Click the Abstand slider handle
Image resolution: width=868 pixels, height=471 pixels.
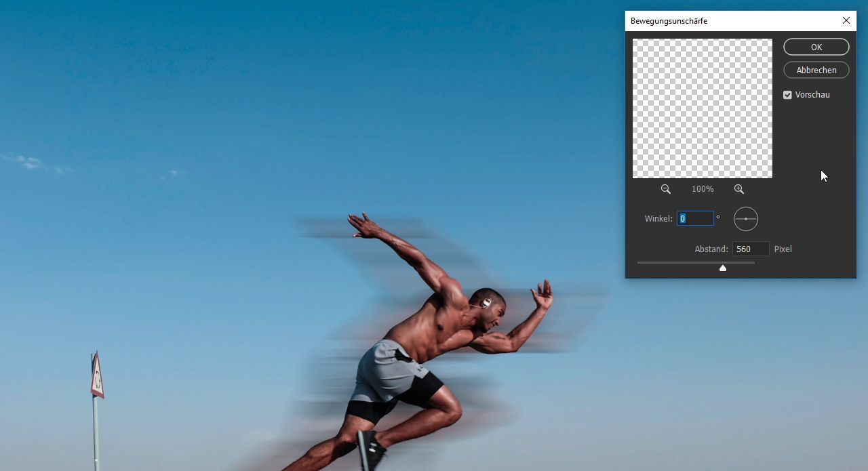click(723, 268)
